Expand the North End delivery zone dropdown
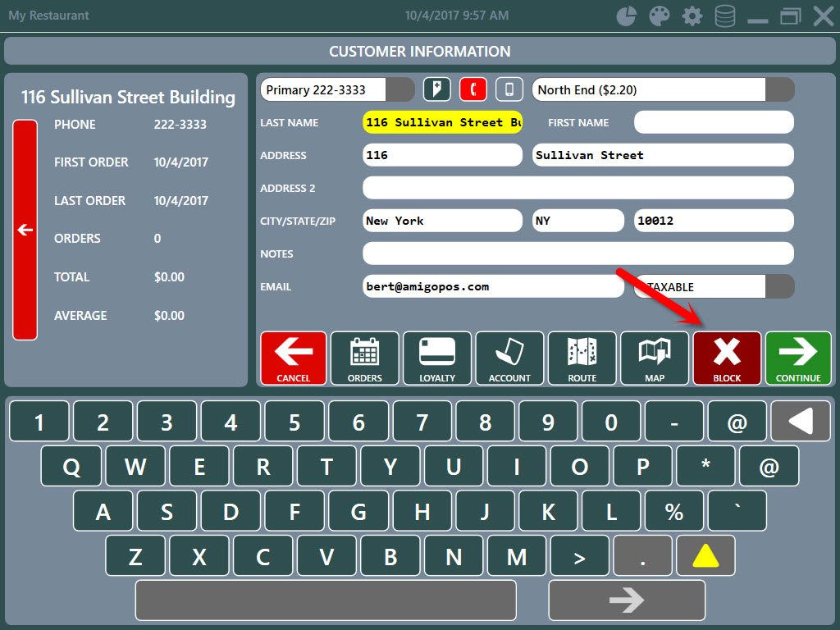This screenshot has width=840, height=630. pyautogui.click(x=779, y=89)
